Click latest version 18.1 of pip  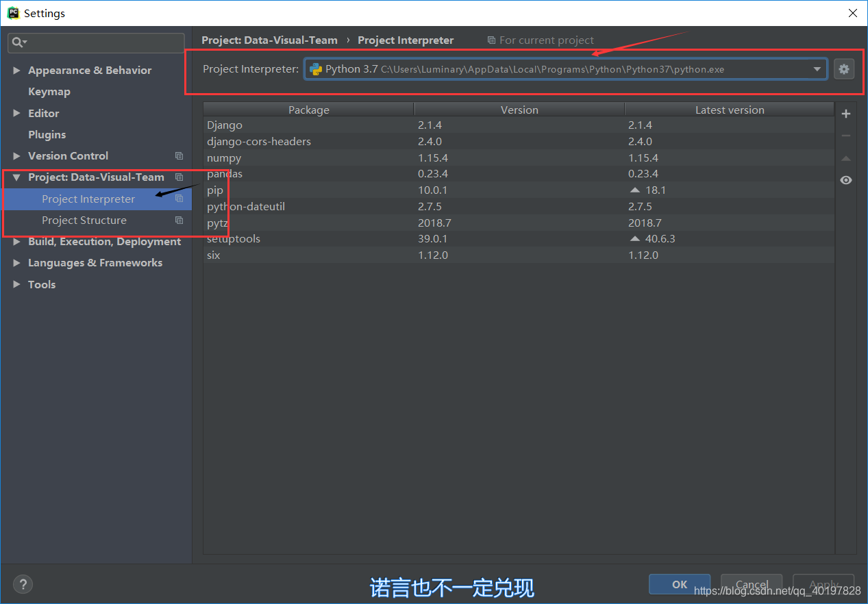(656, 190)
